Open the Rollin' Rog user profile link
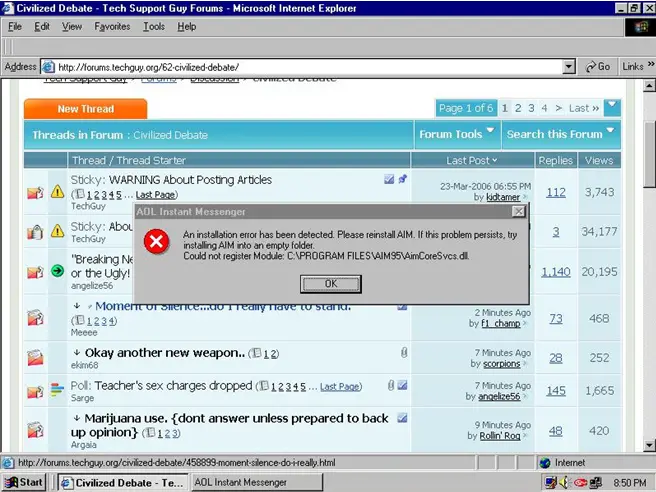 (500, 436)
